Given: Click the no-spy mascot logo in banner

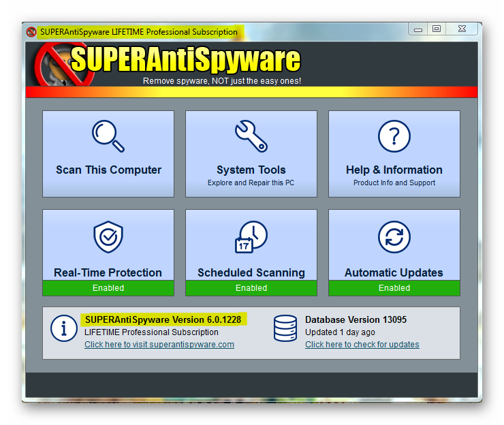Looking at the screenshot, I should [64, 65].
